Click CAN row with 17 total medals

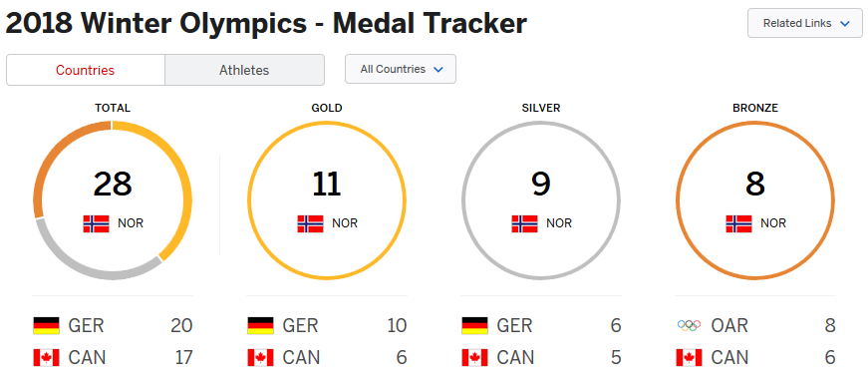[x=113, y=358]
